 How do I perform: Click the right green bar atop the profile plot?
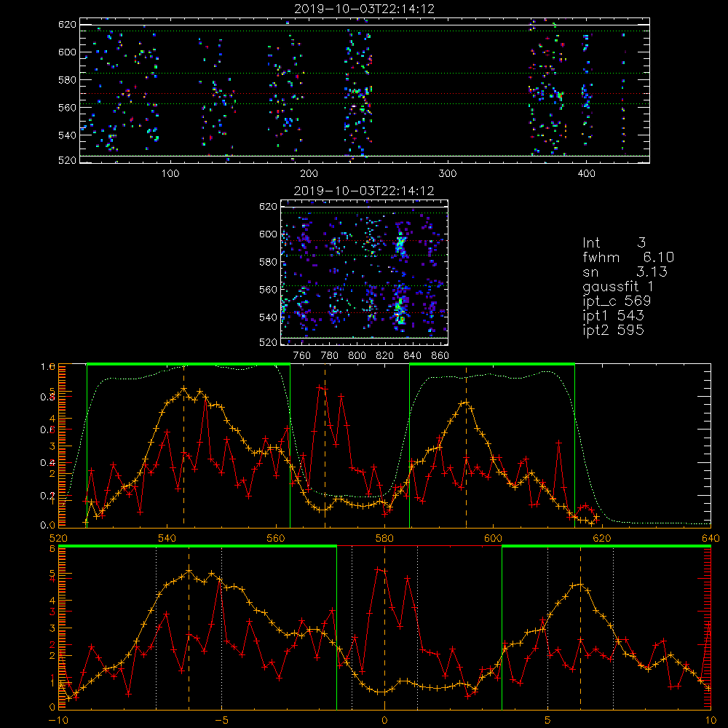(492, 364)
